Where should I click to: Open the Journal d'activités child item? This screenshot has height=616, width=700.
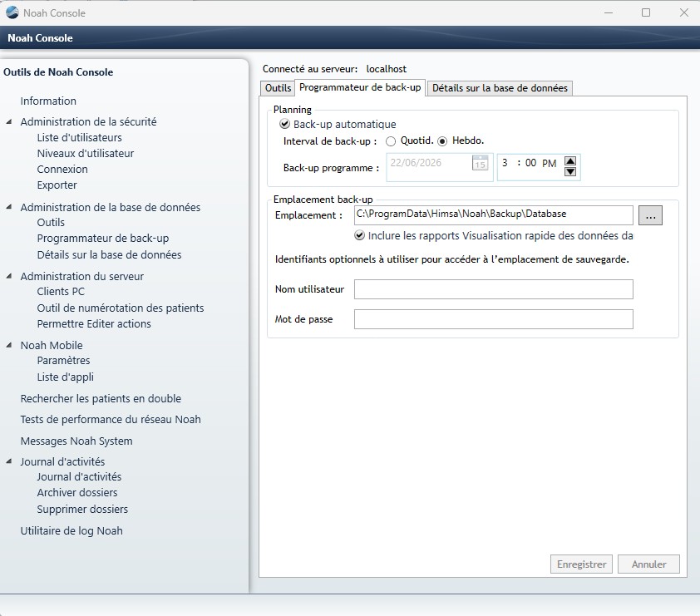pos(79,476)
